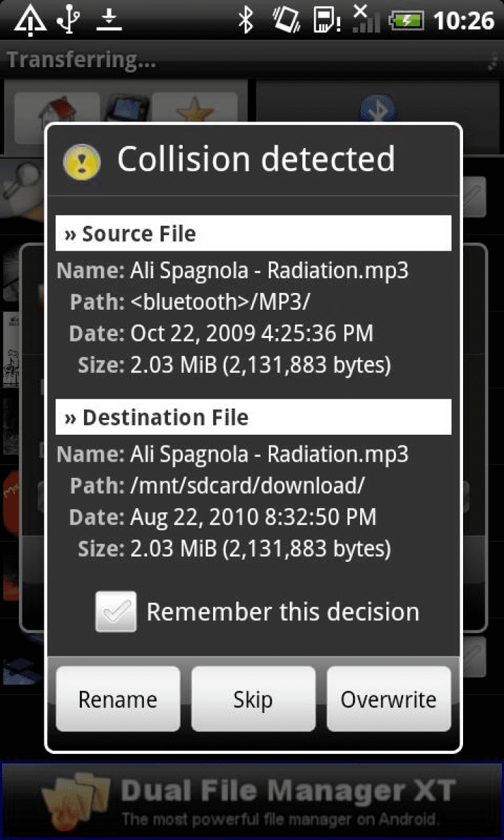Tap the Bluetooth icon in the status bar

[246, 20]
